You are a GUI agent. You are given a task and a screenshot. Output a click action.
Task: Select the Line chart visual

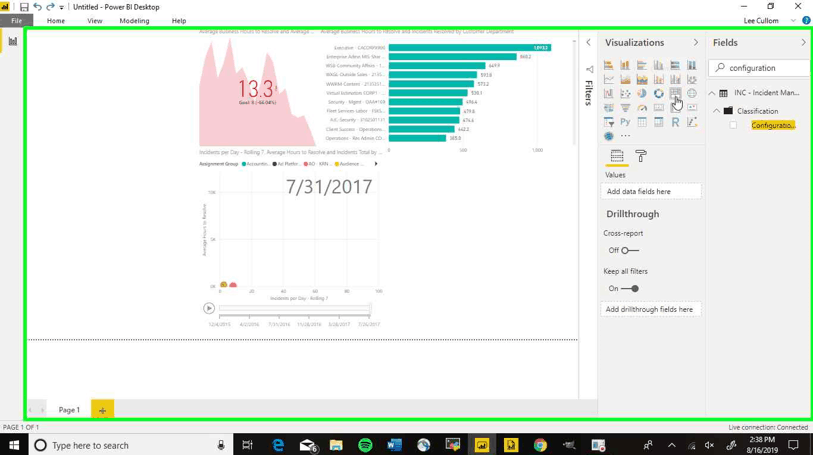(608, 79)
